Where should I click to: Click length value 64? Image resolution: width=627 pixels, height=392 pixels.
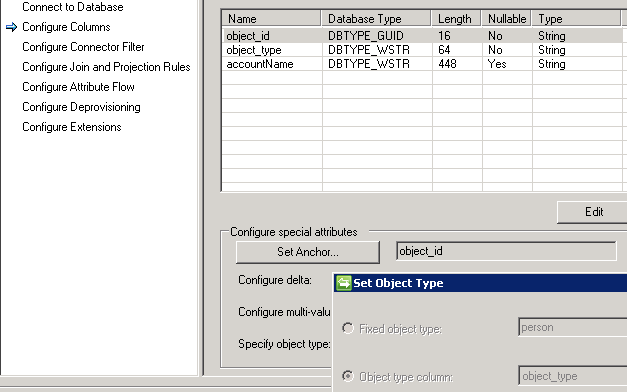point(444,50)
